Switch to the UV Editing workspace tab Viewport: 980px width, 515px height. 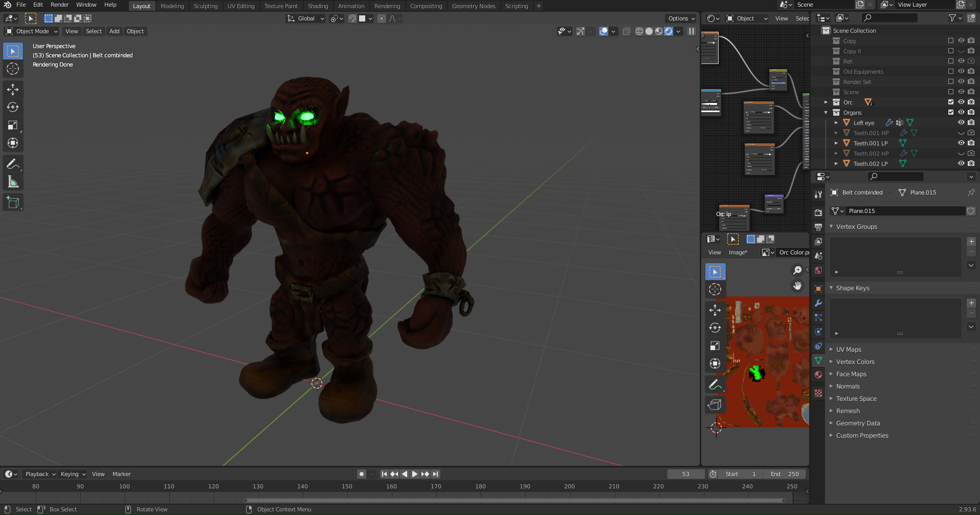(x=241, y=6)
